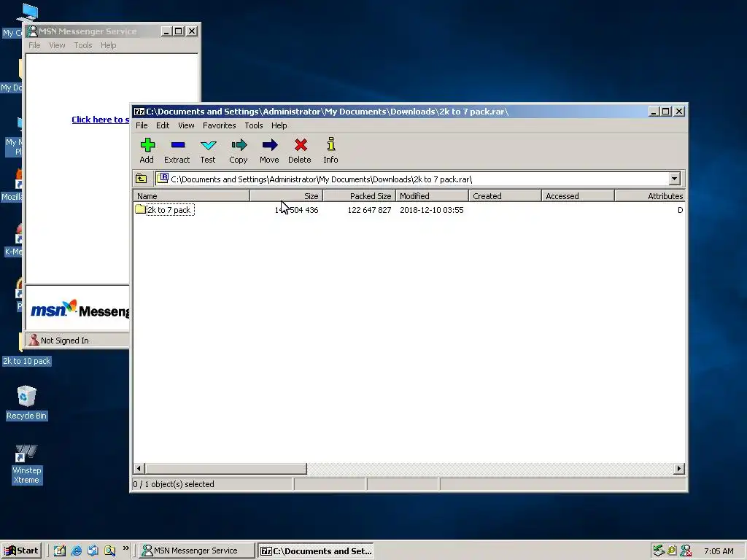
Task: Click the second system tray icon
Action: click(x=672, y=551)
